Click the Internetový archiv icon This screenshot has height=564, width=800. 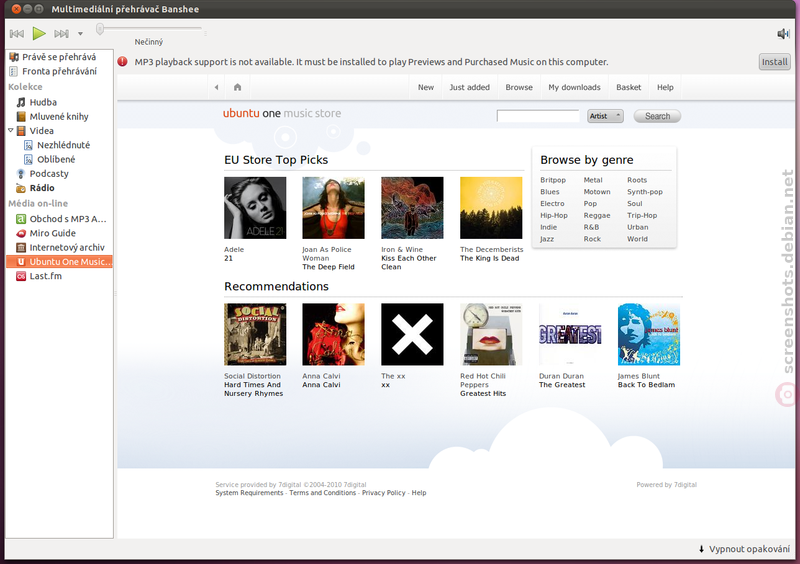pos(21,248)
